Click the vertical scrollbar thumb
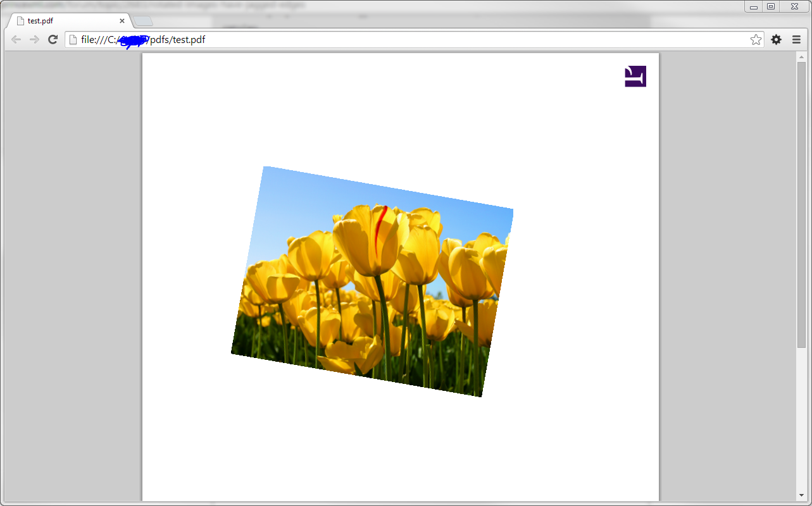Viewport: 812px width, 506px height. point(801,202)
